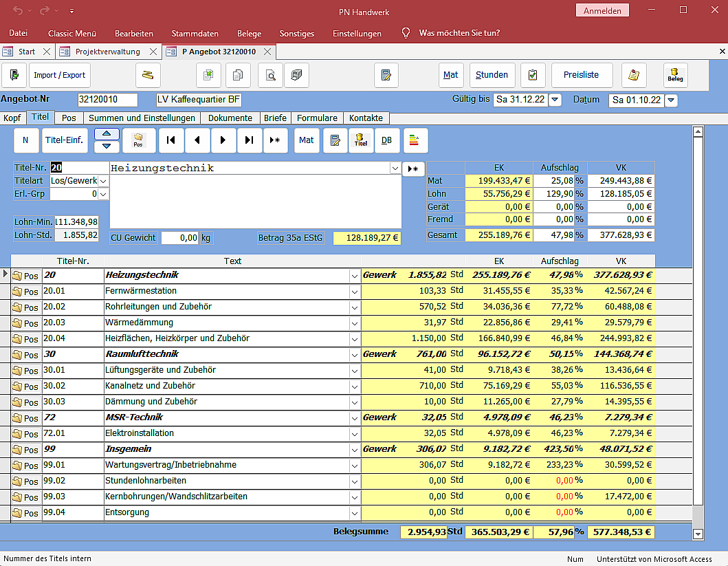Image resolution: width=728 pixels, height=566 pixels.
Task: Go to the next title record
Action: point(223,140)
